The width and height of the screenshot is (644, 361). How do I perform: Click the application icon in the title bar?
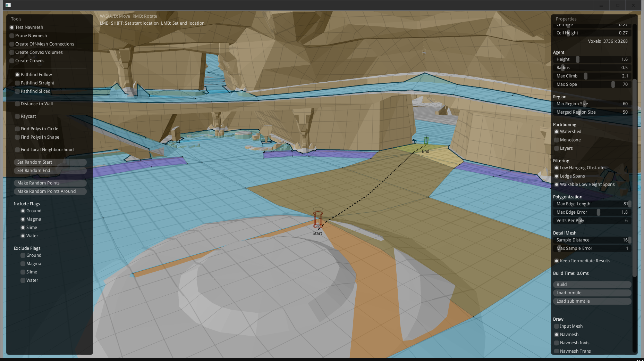pos(9,5)
